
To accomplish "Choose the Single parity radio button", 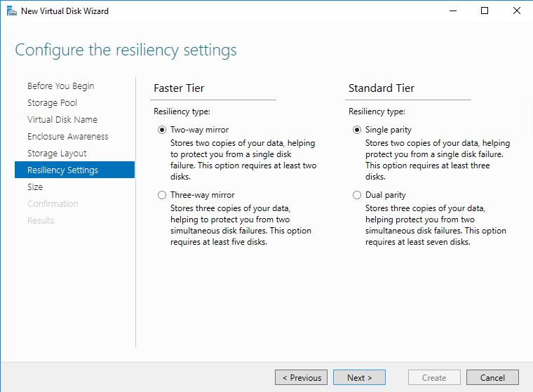I will pyautogui.click(x=357, y=130).
